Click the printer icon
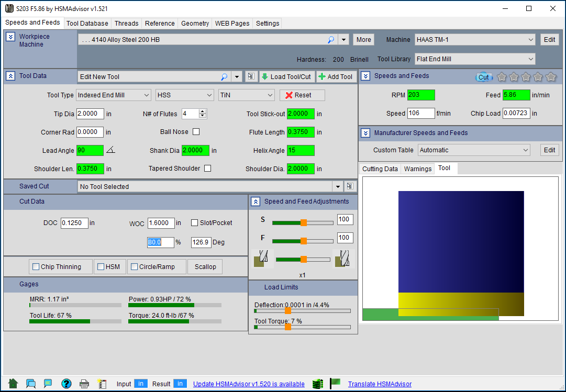 point(84,384)
